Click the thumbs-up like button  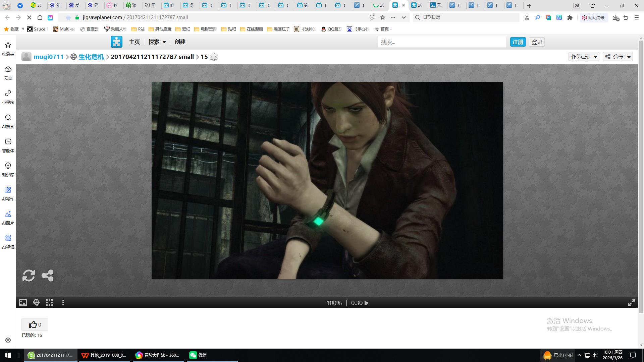click(x=35, y=324)
